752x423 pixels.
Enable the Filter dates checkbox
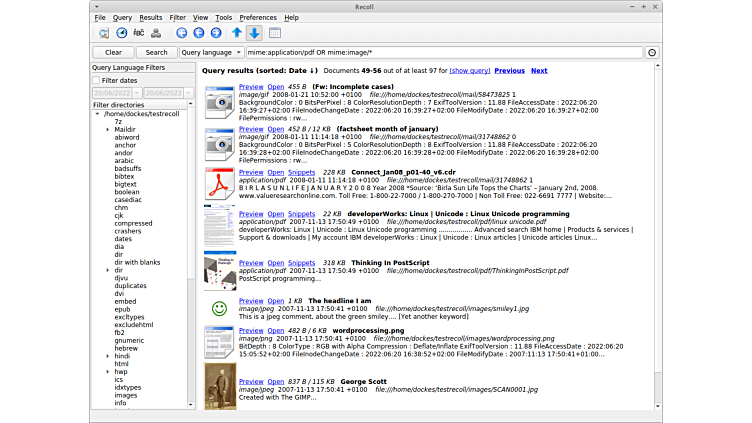click(97, 80)
